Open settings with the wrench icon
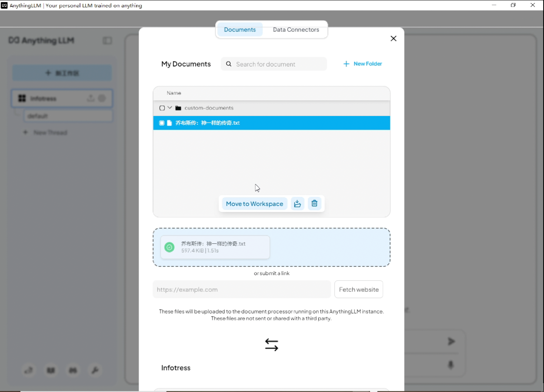Viewport: 544px width, 392px height. pos(94,370)
